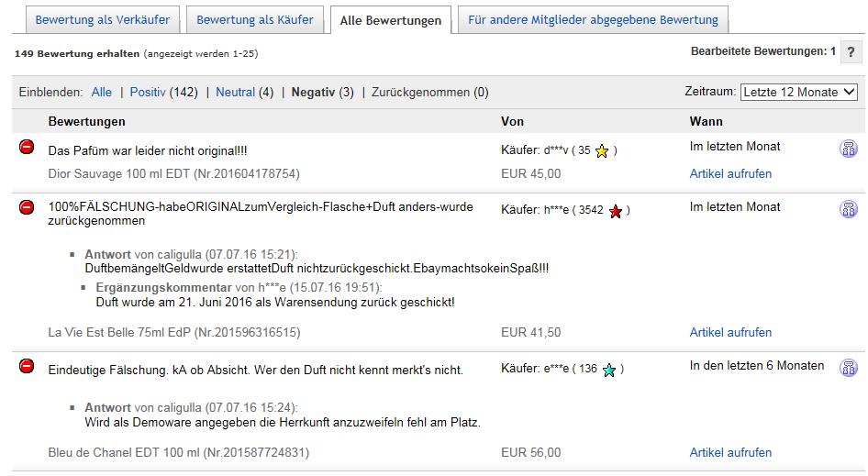The width and height of the screenshot is (868, 476).
Task: Switch to the Bewertung als Käufer tab
Action: point(255,20)
